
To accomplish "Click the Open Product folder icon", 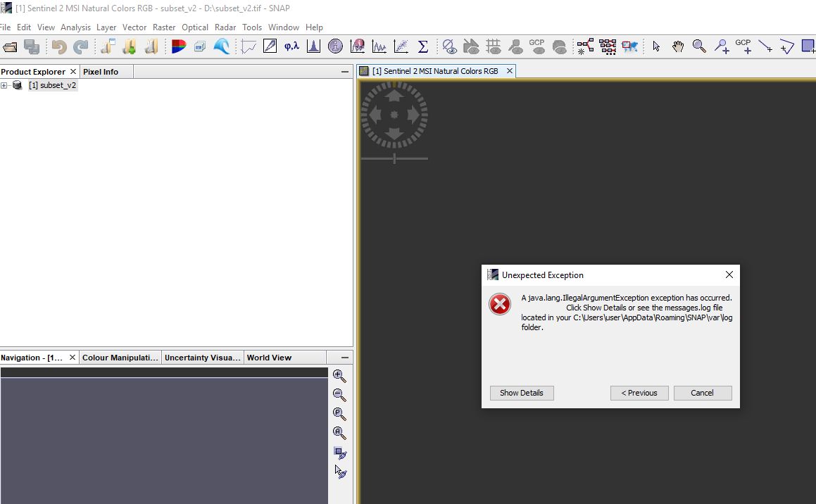I will coord(10,47).
